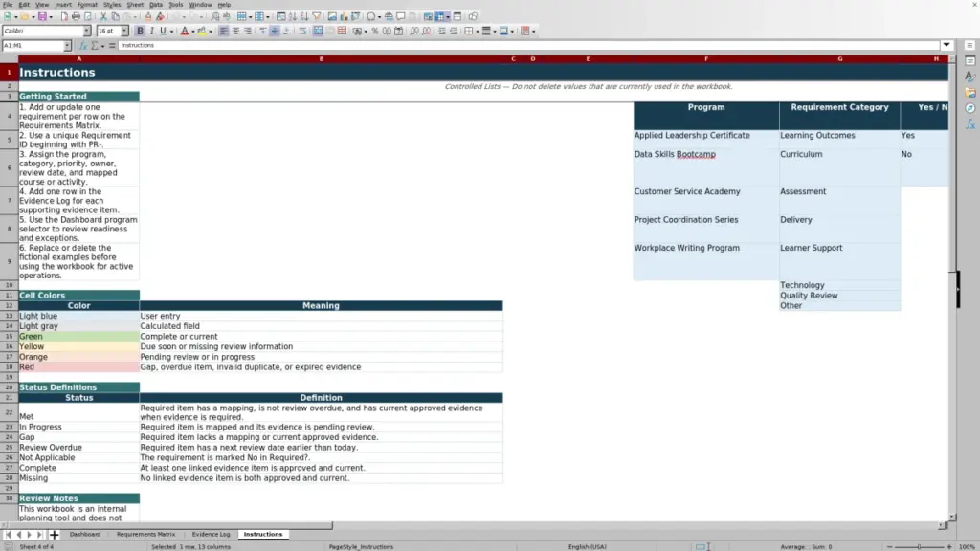
Task: Click the Print icon in toolbar
Action: click(x=76, y=16)
